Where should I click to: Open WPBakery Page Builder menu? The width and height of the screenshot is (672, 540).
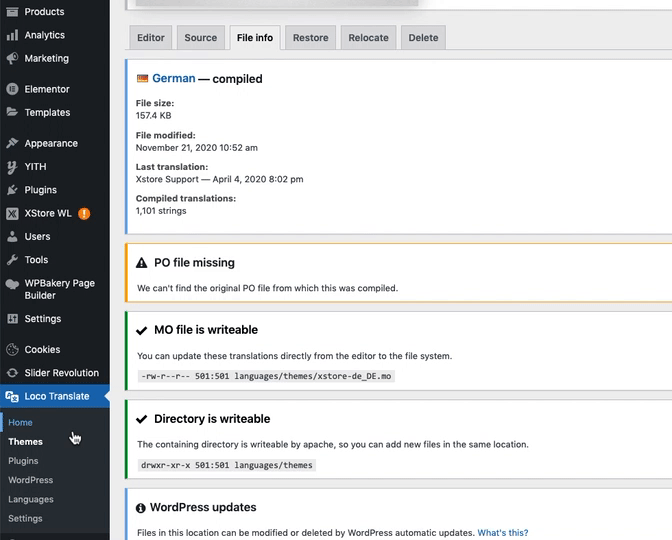point(59,289)
